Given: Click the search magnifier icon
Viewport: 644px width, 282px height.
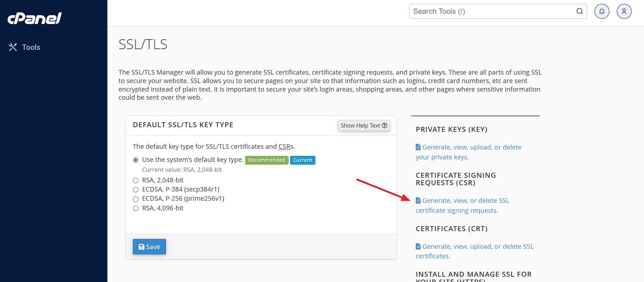Looking at the screenshot, I should (580, 11).
